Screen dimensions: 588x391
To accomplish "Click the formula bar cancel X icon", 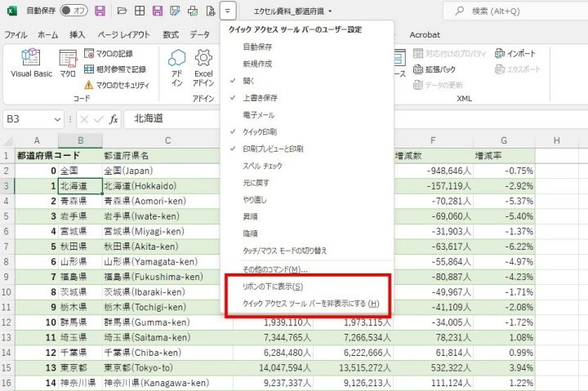I will [x=84, y=120].
